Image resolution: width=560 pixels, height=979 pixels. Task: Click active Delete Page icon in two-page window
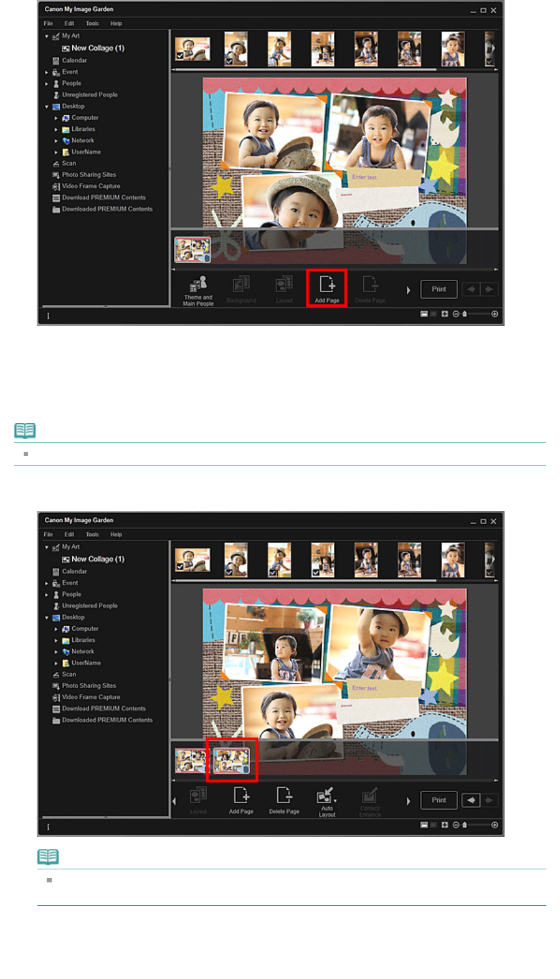coord(284,800)
